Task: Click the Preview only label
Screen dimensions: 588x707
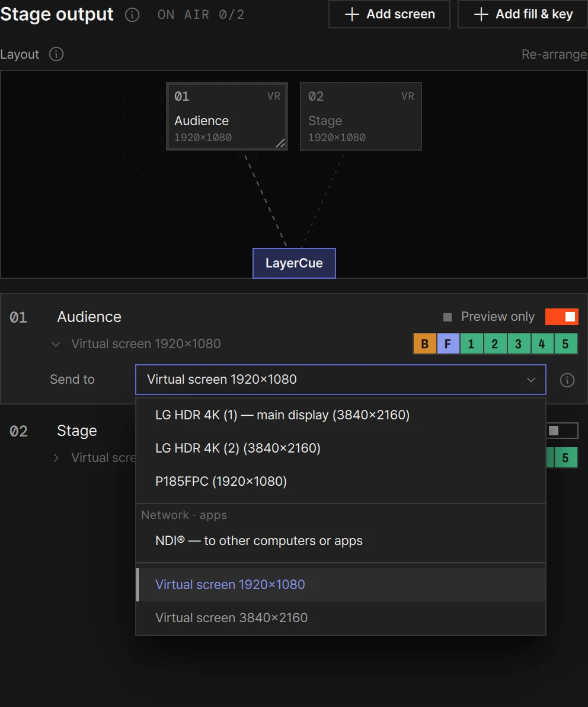Action: click(x=498, y=317)
